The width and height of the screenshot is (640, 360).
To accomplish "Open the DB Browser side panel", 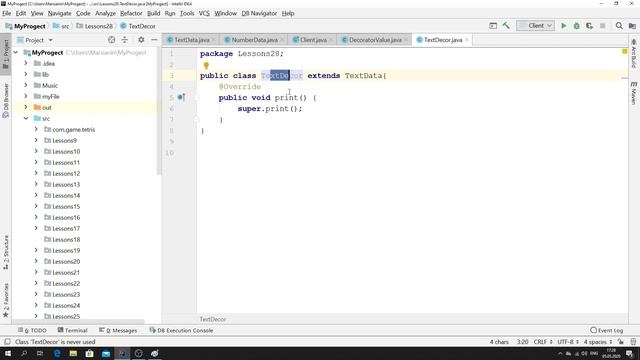I will 6,100.
